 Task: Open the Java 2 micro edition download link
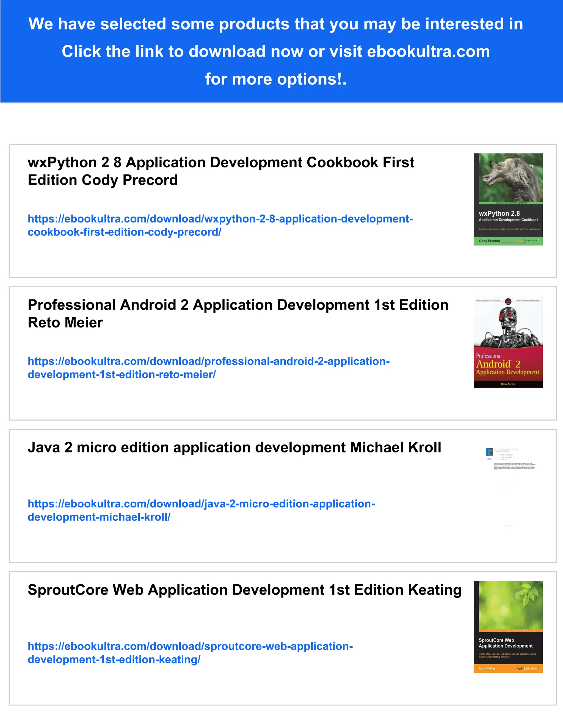pyautogui.click(x=202, y=510)
